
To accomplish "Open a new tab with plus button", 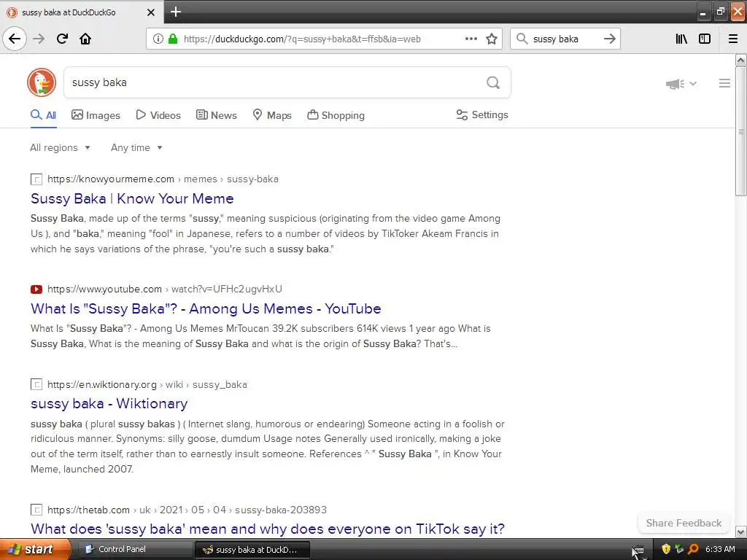I will 175,12.
